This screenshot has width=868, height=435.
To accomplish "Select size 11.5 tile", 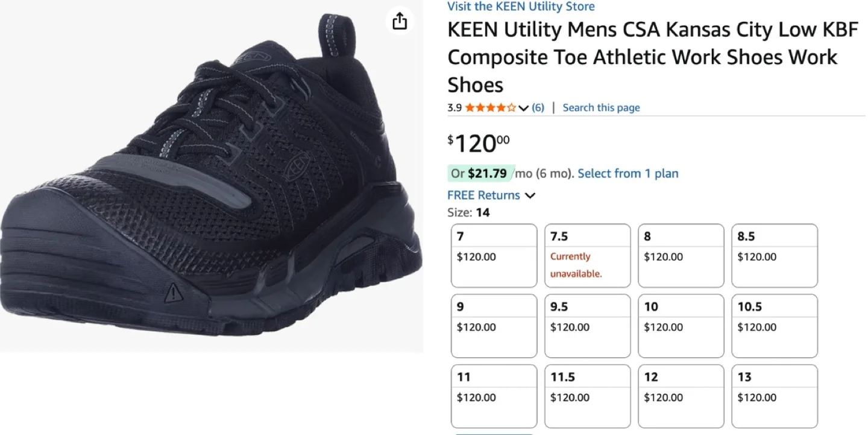I will (587, 396).
